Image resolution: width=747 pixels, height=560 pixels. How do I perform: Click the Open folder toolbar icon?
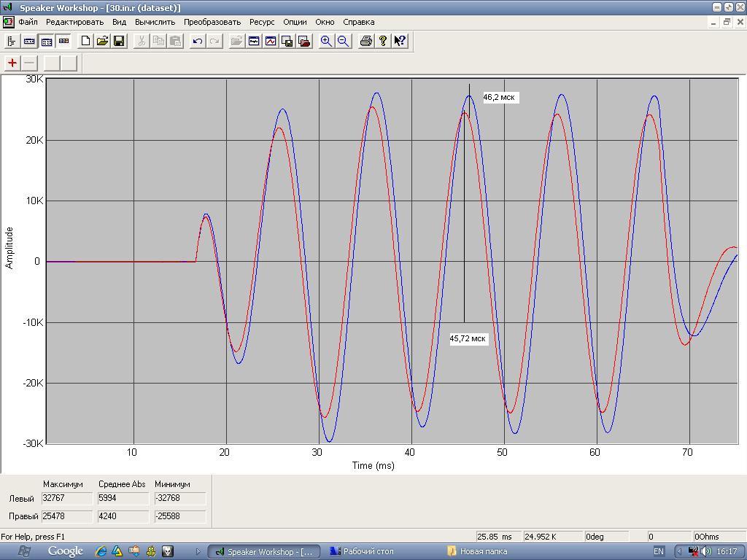tap(102, 42)
